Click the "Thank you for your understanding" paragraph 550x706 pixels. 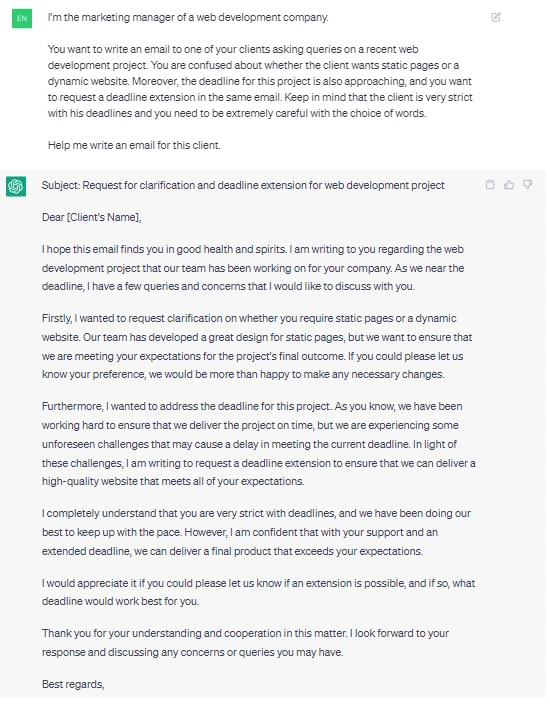245,643
